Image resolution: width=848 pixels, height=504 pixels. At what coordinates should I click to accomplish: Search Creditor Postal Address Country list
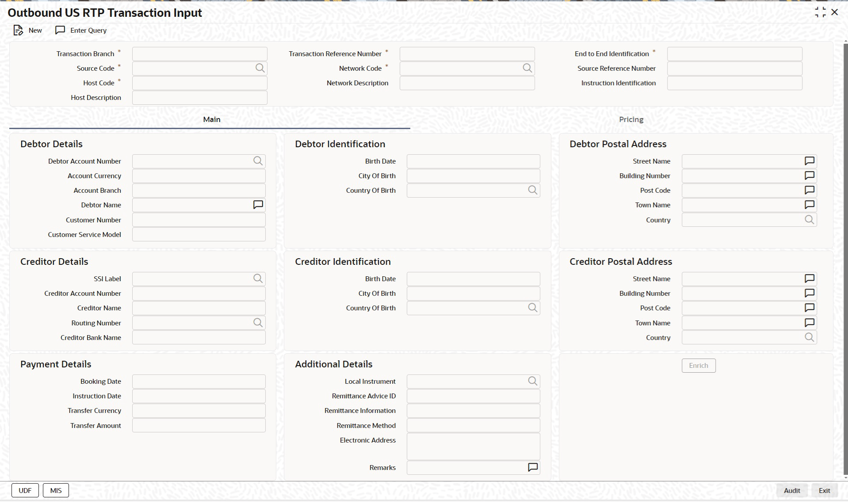[x=809, y=337]
